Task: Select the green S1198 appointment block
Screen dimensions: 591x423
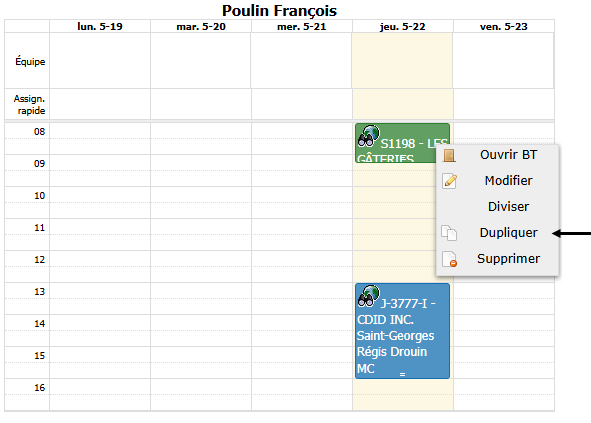Action: pos(396,143)
